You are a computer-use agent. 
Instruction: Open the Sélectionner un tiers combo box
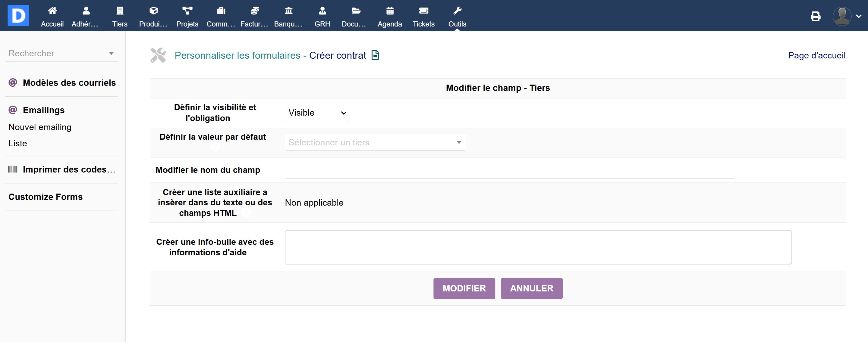[x=375, y=142]
